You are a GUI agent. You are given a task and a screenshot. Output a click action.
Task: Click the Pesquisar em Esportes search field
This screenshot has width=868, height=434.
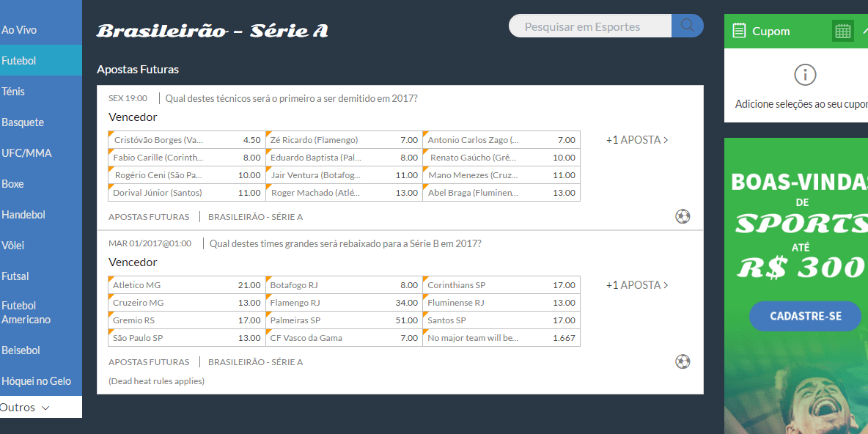pyautogui.click(x=589, y=26)
